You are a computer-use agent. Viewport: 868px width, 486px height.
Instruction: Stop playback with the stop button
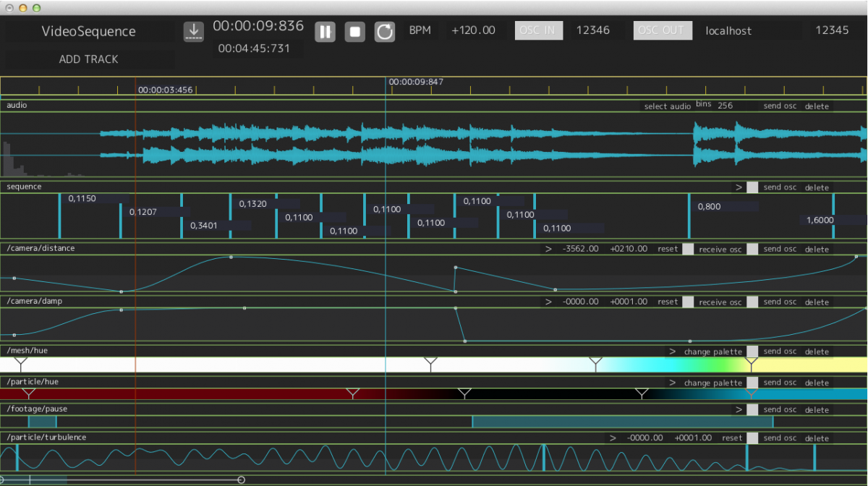pyautogui.click(x=354, y=32)
